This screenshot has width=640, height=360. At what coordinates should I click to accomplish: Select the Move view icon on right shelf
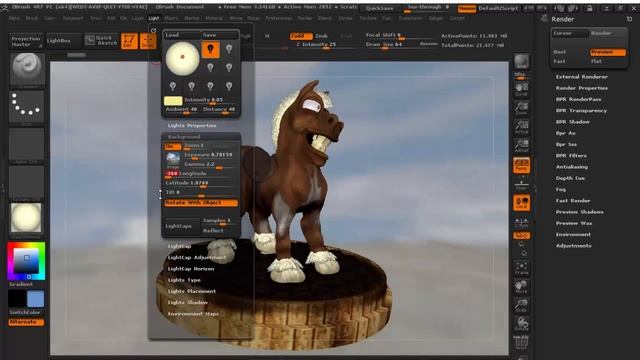point(521,287)
